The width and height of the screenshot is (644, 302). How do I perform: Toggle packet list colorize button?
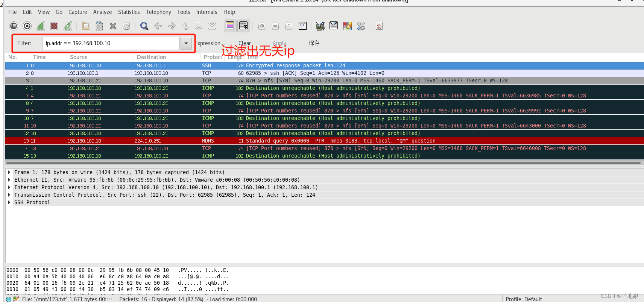click(x=230, y=26)
